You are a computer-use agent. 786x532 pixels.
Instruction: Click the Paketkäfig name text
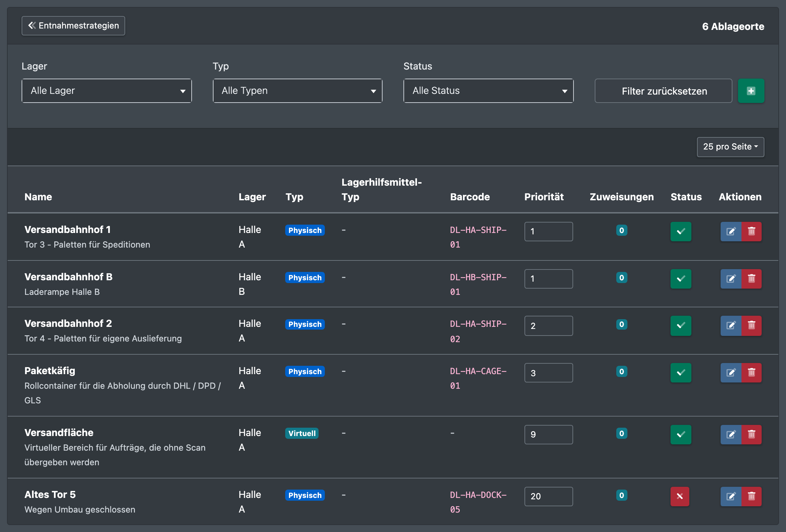(x=50, y=371)
